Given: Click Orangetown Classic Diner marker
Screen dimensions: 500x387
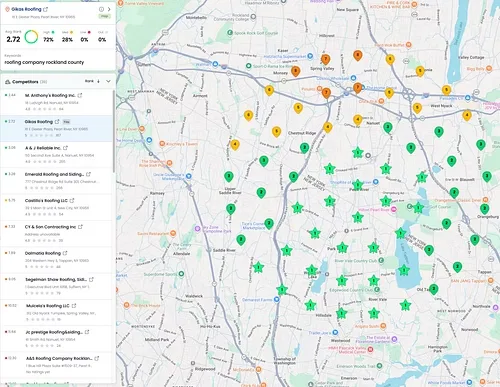Looking at the screenshot, I should click(485, 200).
